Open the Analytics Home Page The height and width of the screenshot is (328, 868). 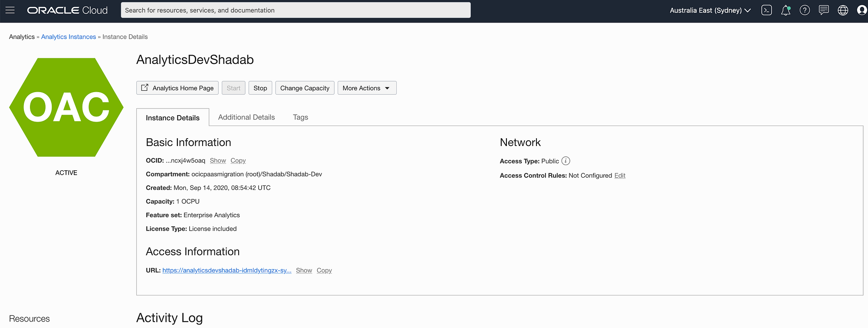(x=177, y=88)
